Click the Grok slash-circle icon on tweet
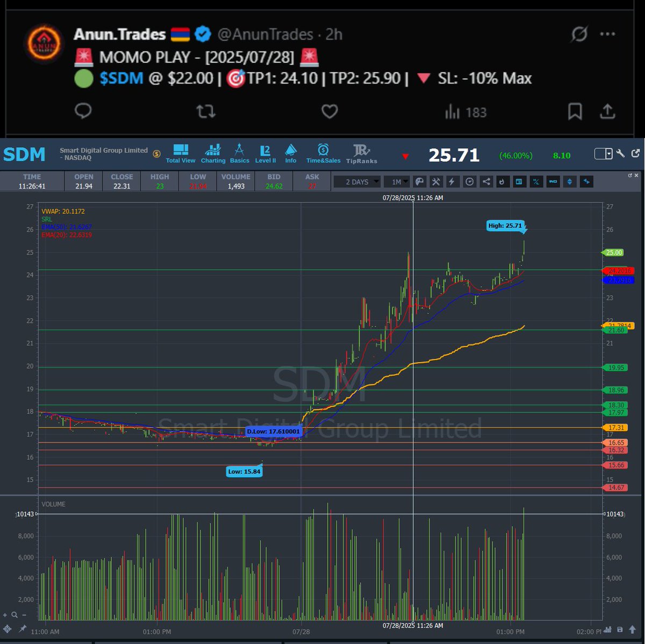 (x=579, y=34)
